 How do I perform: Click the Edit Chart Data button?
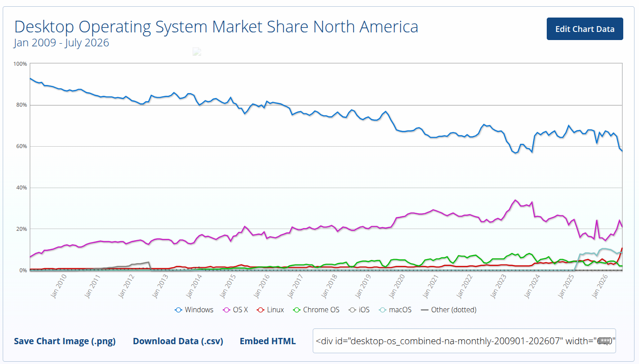pyautogui.click(x=585, y=29)
